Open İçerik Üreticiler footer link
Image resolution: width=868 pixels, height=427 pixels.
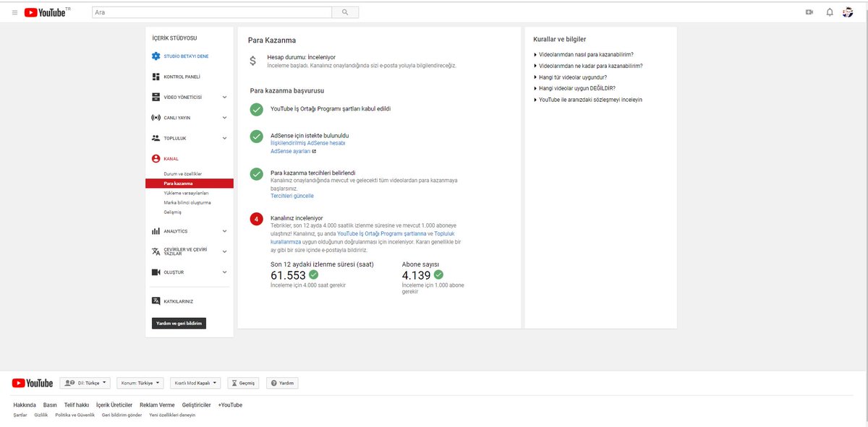pyautogui.click(x=114, y=405)
